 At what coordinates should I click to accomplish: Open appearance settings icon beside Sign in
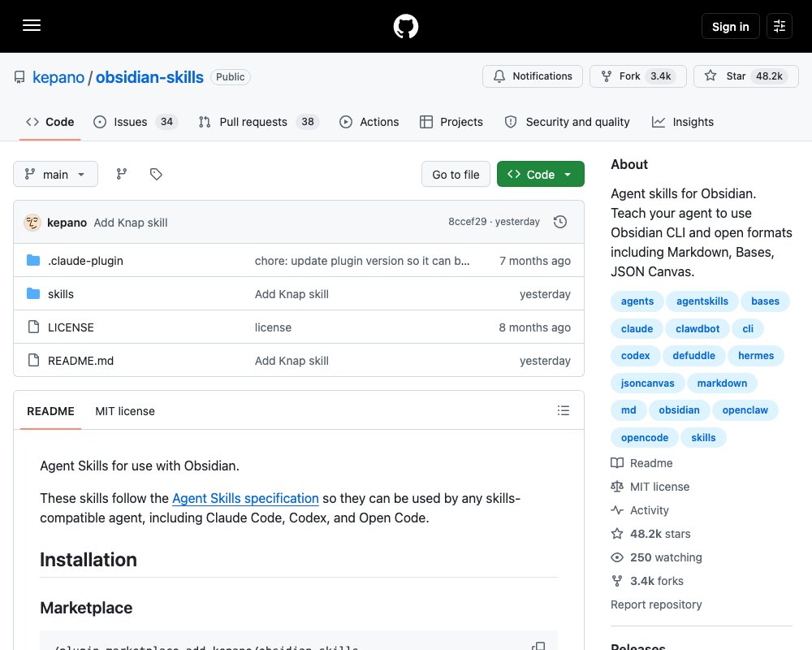(780, 26)
